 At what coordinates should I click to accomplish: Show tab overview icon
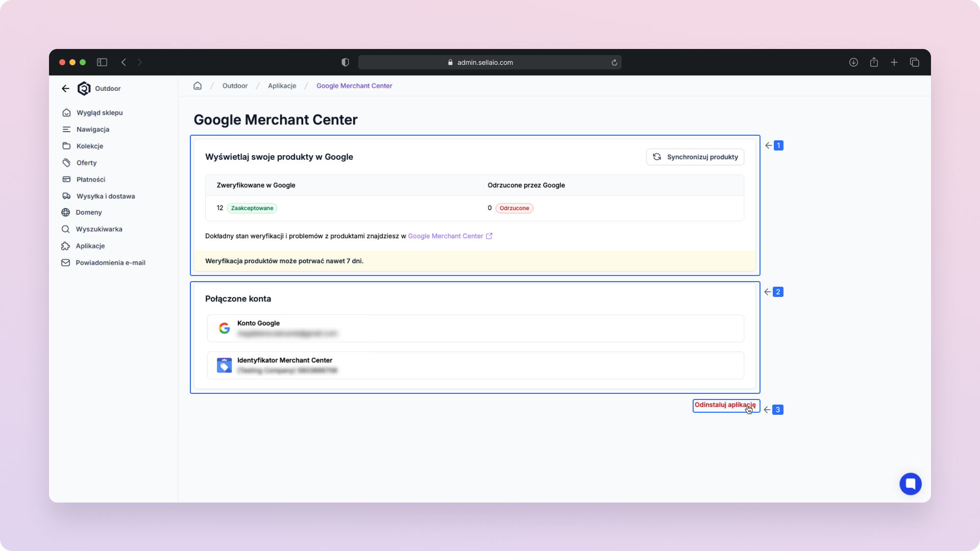[x=915, y=62]
